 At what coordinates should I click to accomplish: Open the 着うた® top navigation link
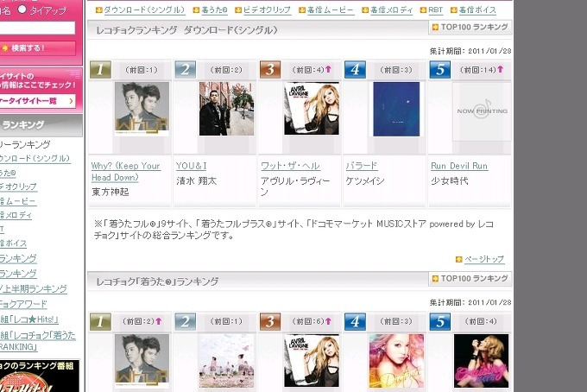coord(214,10)
